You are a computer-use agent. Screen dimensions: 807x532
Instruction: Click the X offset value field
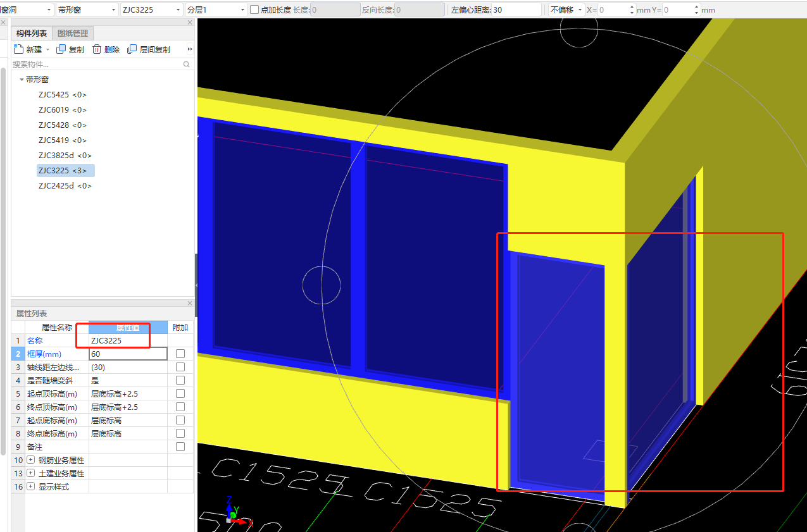pyautogui.click(x=613, y=9)
